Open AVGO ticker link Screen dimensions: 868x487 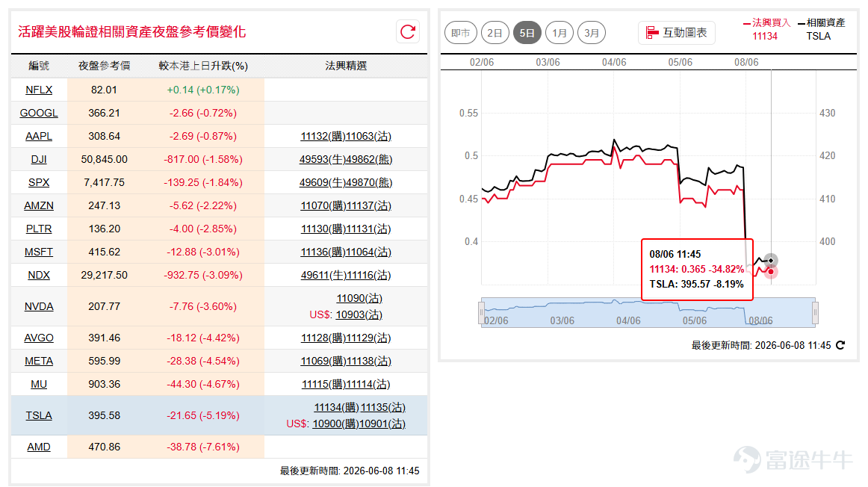[x=39, y=338]
